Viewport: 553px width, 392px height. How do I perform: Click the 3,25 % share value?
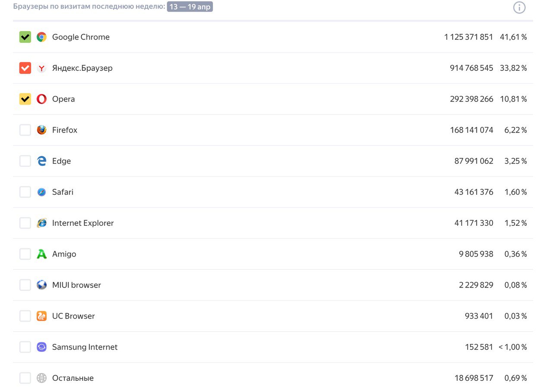point(515,161)
